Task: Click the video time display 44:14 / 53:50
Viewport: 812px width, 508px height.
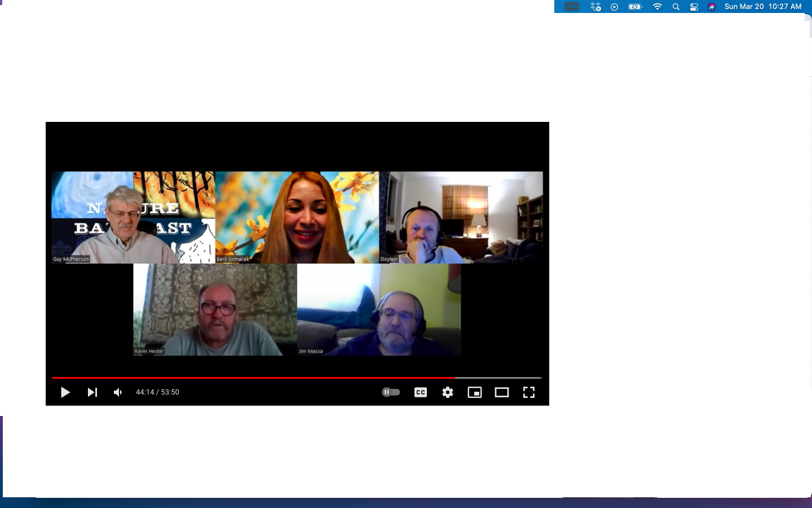Action: [157, 392]
